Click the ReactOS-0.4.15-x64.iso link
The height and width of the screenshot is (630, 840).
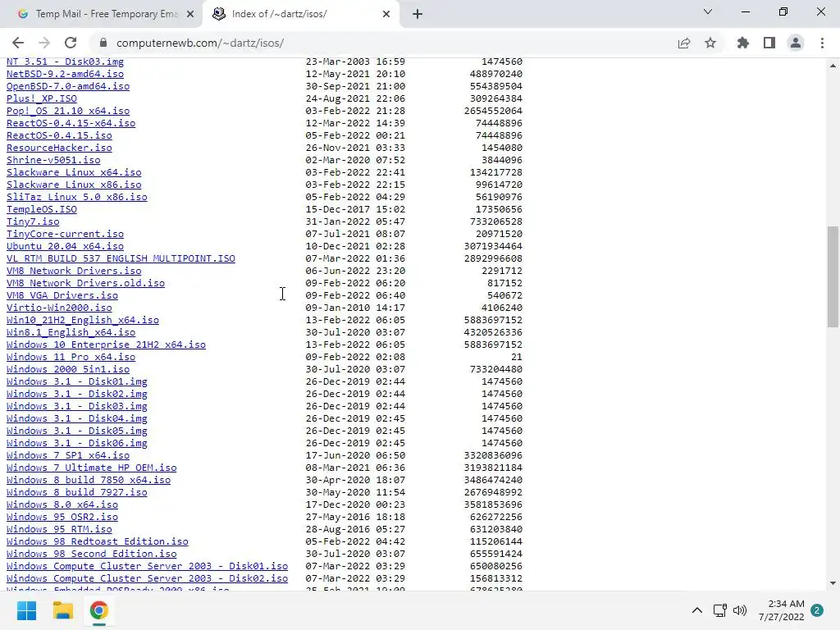click(x=71, y=123)
